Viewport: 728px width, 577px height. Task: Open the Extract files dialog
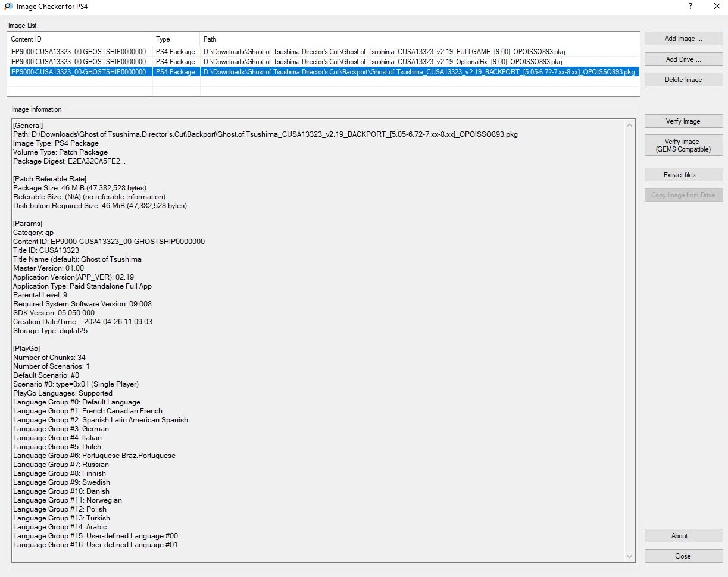(x=683, y=175)
